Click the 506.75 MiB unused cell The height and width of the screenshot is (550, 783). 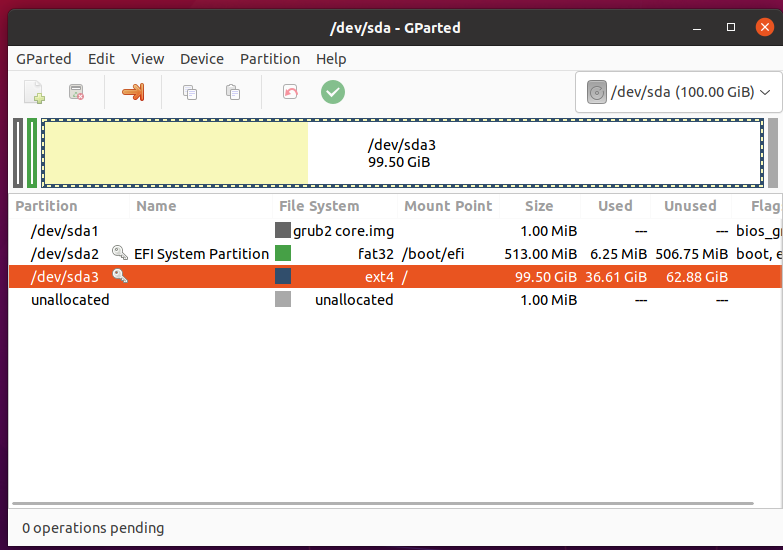pos(692,254)
